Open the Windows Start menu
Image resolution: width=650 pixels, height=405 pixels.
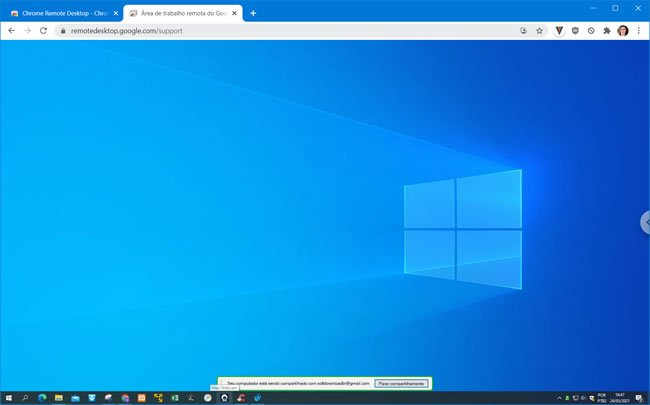coord(8,397)
